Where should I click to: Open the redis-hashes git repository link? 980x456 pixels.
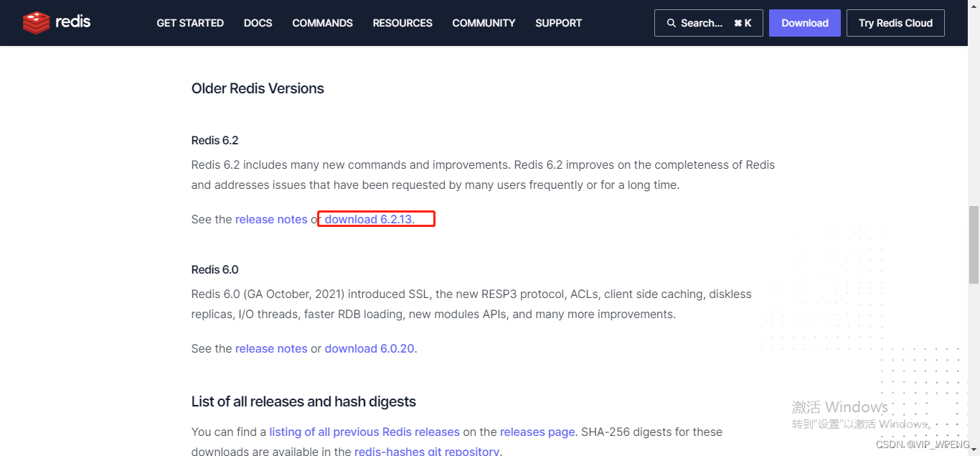coord(427,451)
